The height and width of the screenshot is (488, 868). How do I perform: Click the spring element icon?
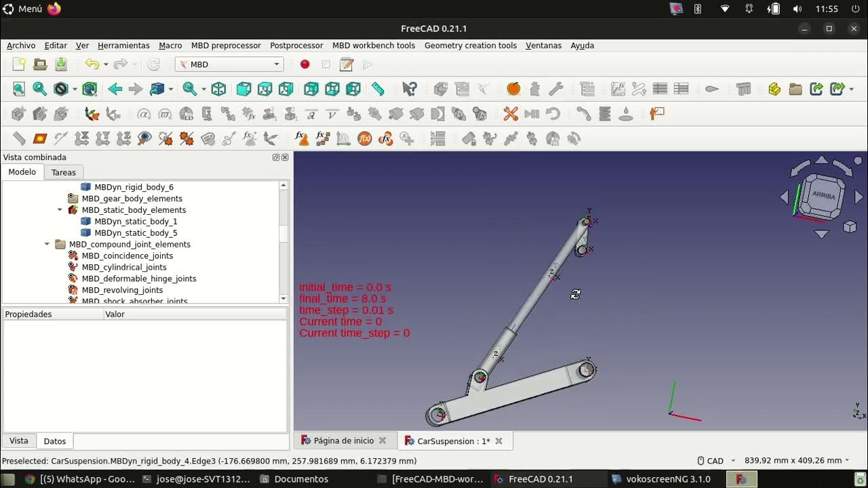point(605,114)
